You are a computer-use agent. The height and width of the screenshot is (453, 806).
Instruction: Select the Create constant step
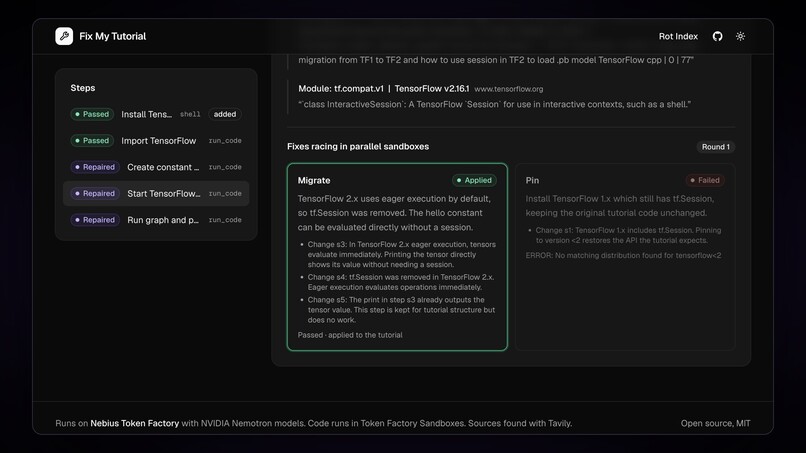[156, 167]
